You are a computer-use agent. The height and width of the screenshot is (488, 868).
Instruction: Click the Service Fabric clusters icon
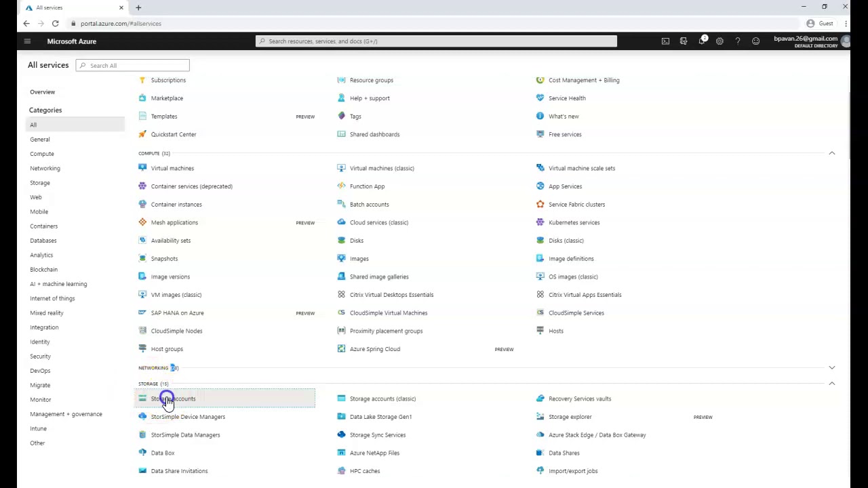(x=540, y=204)
